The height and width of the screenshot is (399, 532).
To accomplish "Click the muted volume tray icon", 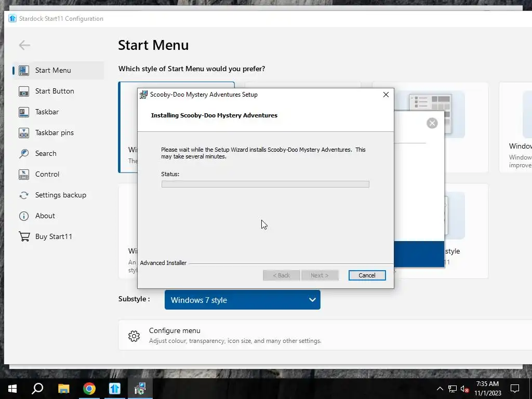I will pyautogui.click(x=465, y=389).
